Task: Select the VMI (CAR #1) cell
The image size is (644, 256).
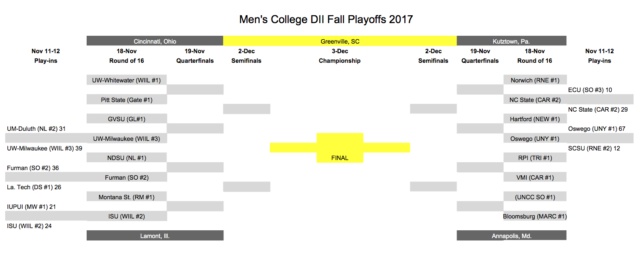Action: [535, 177]
